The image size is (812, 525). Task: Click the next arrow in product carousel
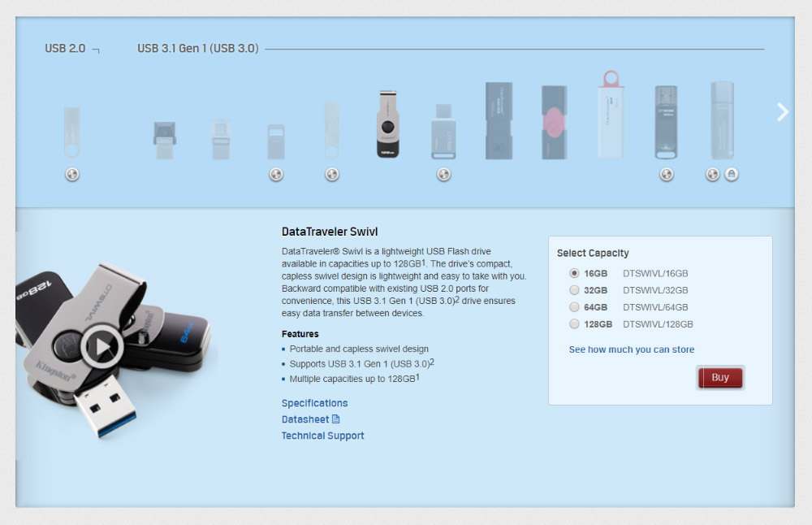tap(782, 112)
